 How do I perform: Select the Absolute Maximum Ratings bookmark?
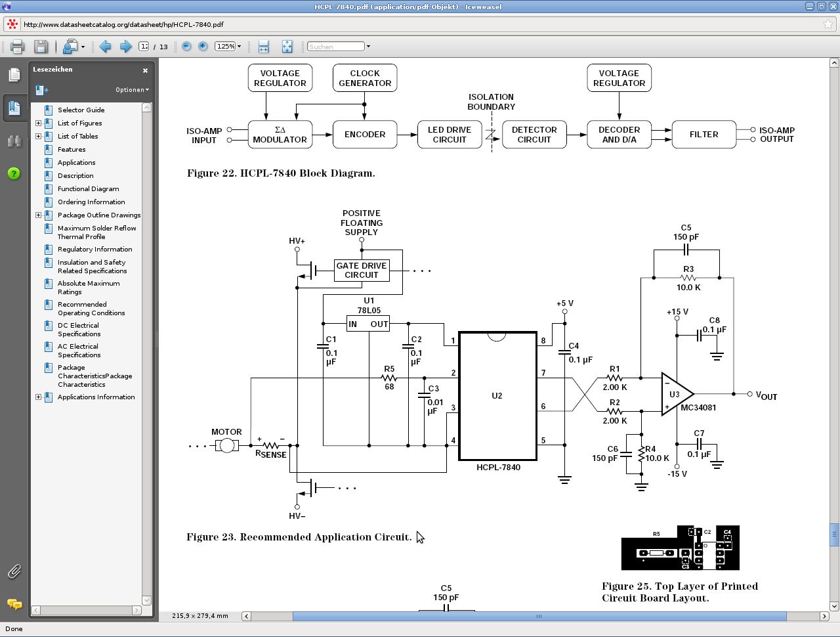point(89,288)
